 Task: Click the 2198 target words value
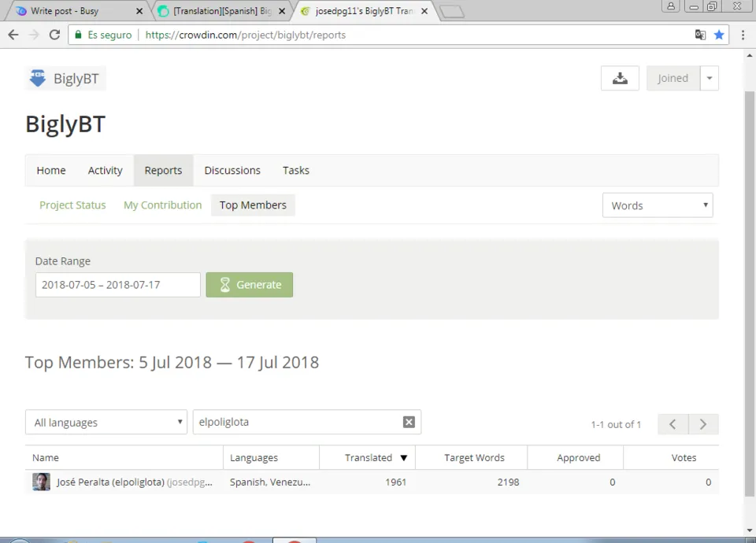click(x=508, y=482)
